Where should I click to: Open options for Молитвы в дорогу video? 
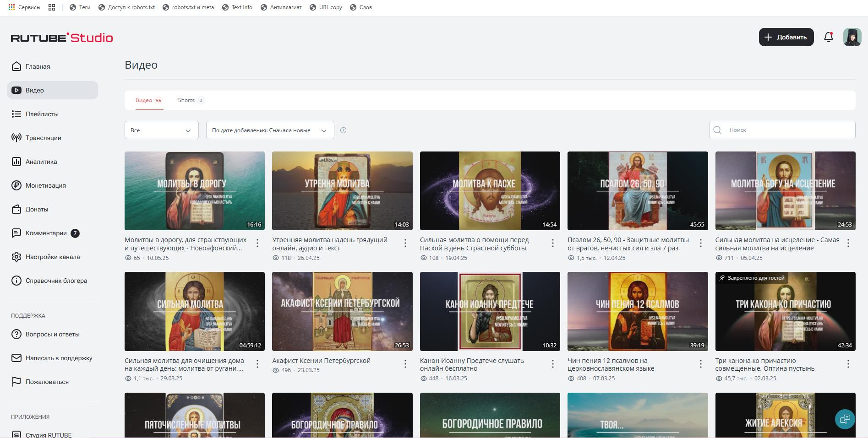point(257,243)
